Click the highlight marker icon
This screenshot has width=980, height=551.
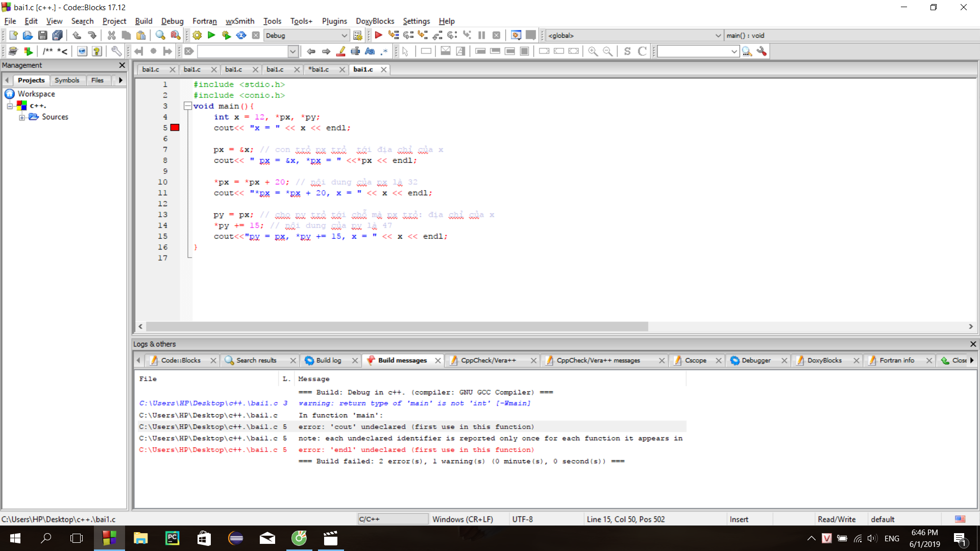(341, 51)
